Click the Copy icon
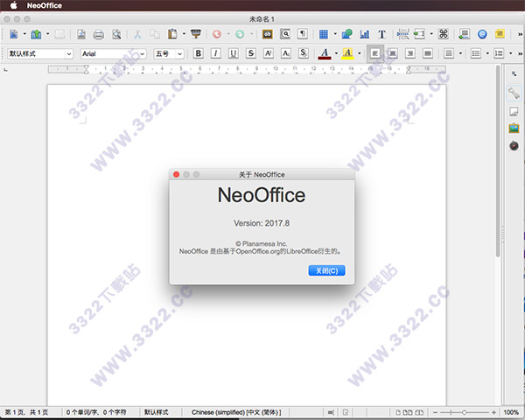Viewport: 525px width, 420px height. (x=155, y=34)
